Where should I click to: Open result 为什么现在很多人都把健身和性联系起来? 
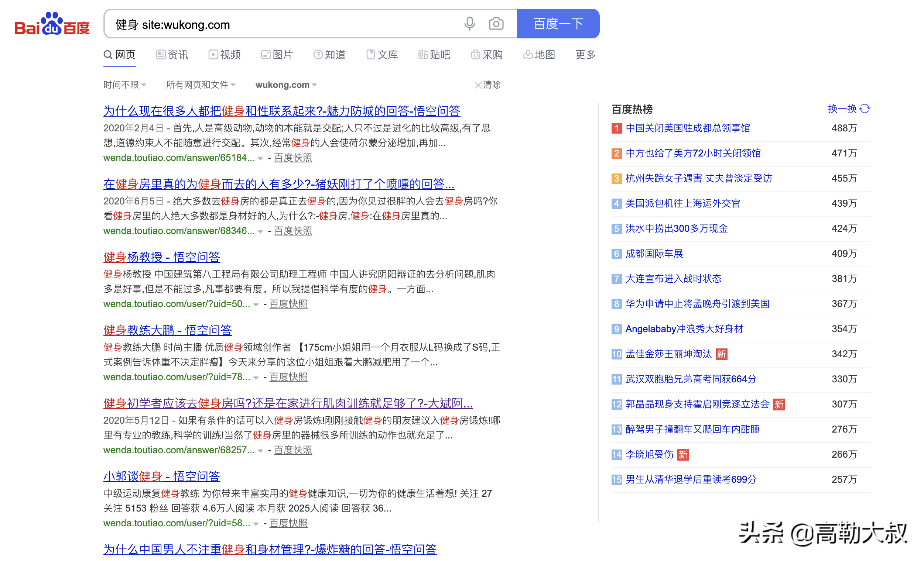[282, 111]
